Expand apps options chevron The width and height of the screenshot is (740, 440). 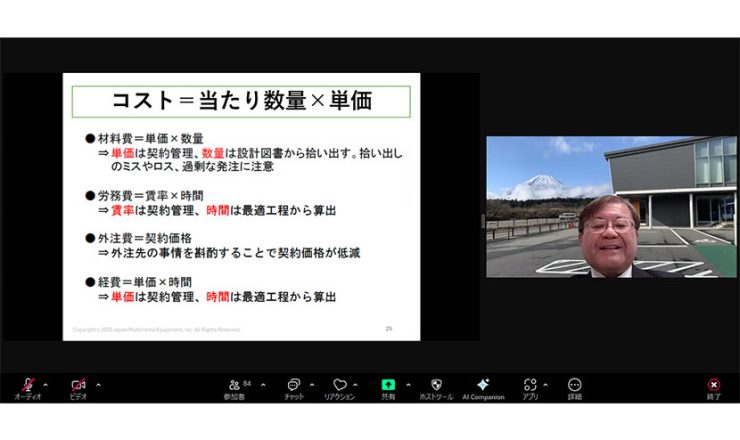549,384
